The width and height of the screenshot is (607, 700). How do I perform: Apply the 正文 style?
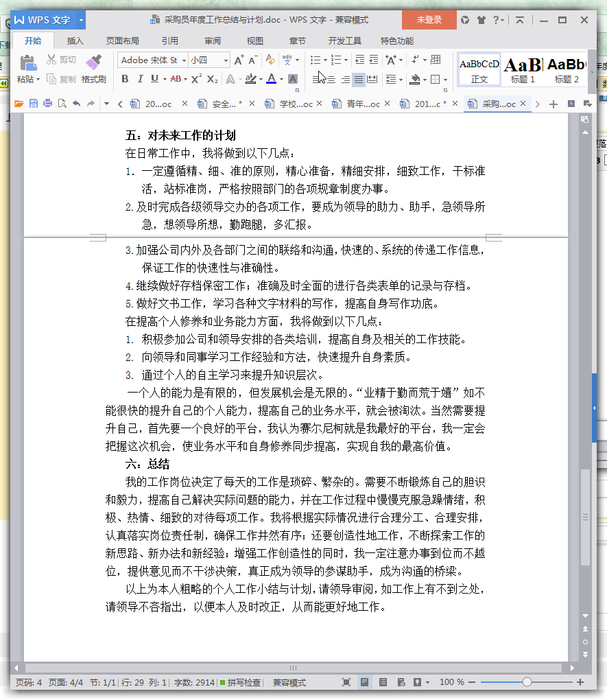tap(479, 71)
